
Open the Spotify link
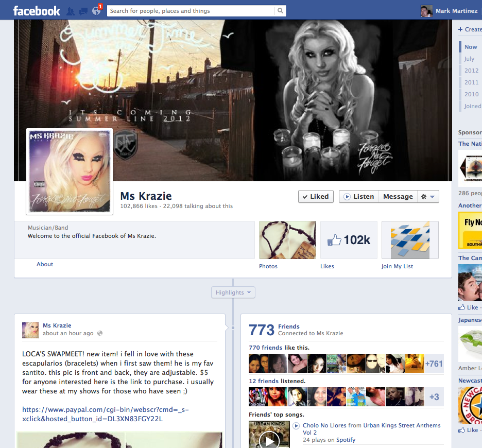click(346, 440)
